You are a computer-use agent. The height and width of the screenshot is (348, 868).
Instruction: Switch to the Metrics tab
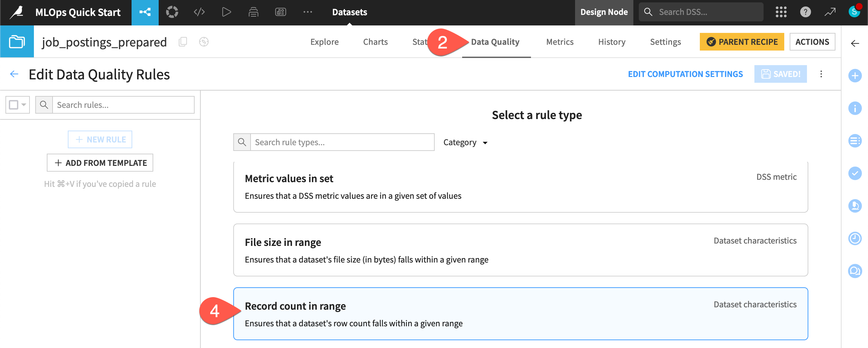click(559, 42)
